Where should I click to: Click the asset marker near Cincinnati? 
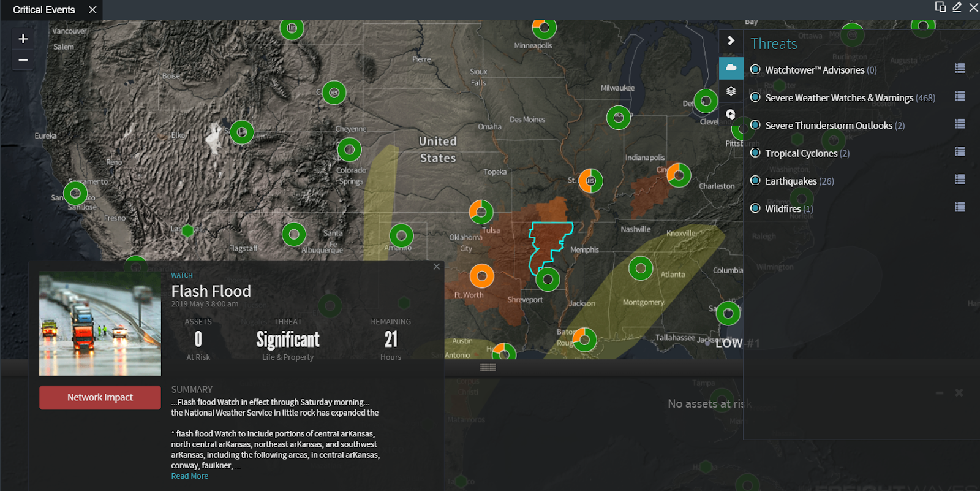(x=679, y=175)
